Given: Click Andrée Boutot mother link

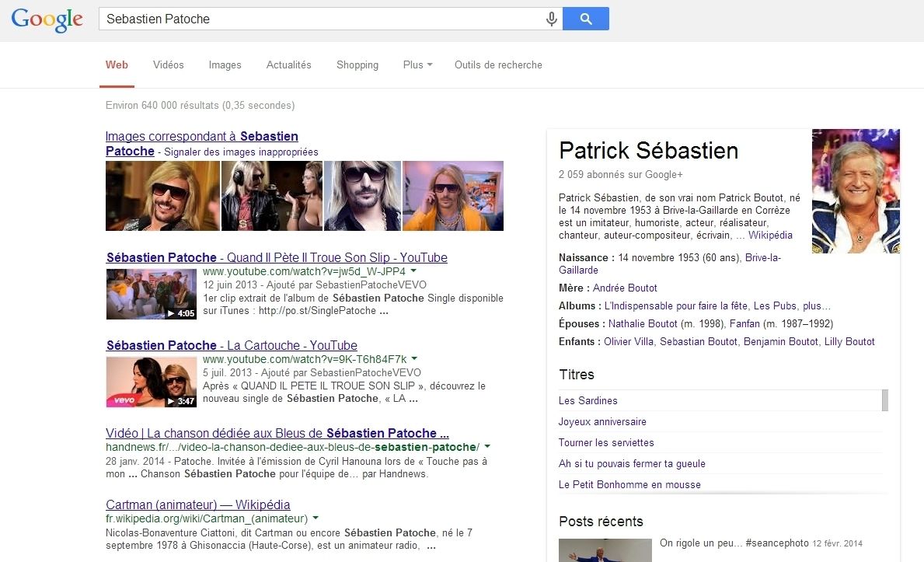Looking at the screenshot, I should (625, 288).
